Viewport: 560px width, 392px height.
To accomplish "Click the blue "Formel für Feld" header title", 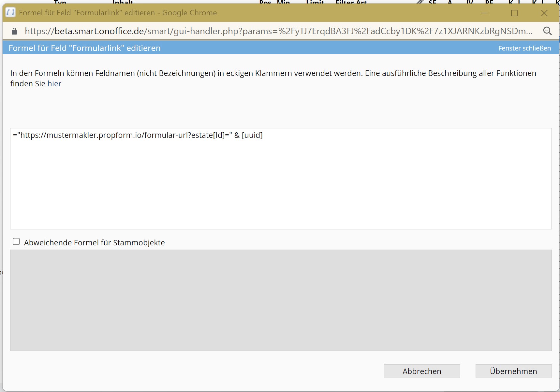I will (84, 48).
